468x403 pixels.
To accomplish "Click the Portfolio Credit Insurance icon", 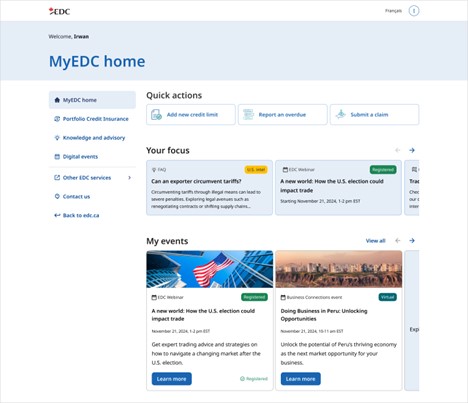I will [57, 119].
